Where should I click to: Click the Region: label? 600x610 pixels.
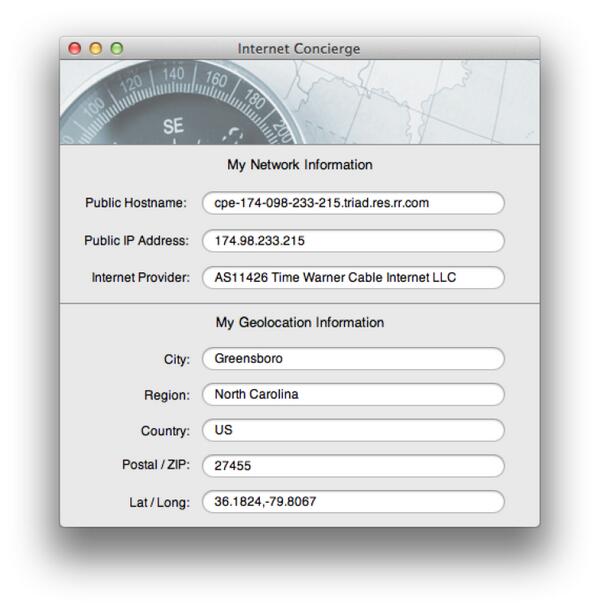pos(167,395)
